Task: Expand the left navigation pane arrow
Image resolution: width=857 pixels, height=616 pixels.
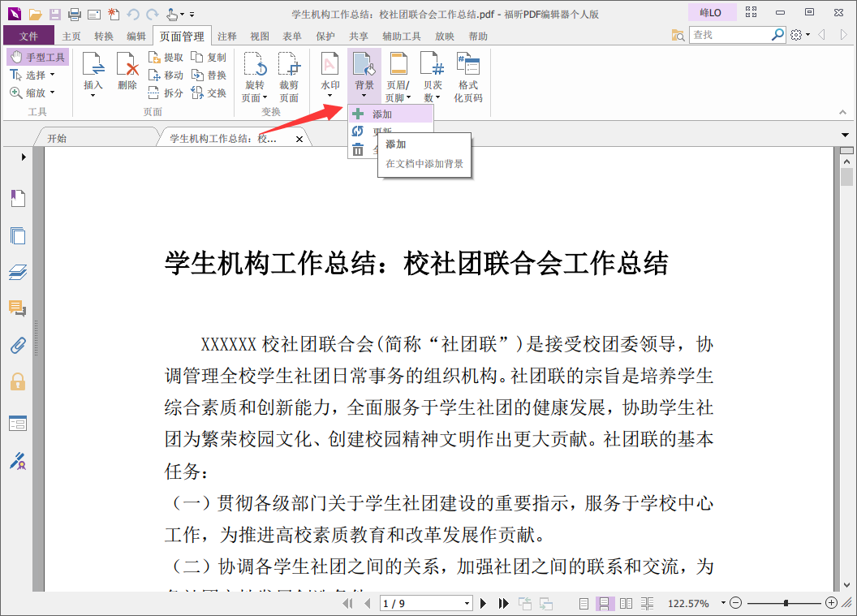Action: 24,157
